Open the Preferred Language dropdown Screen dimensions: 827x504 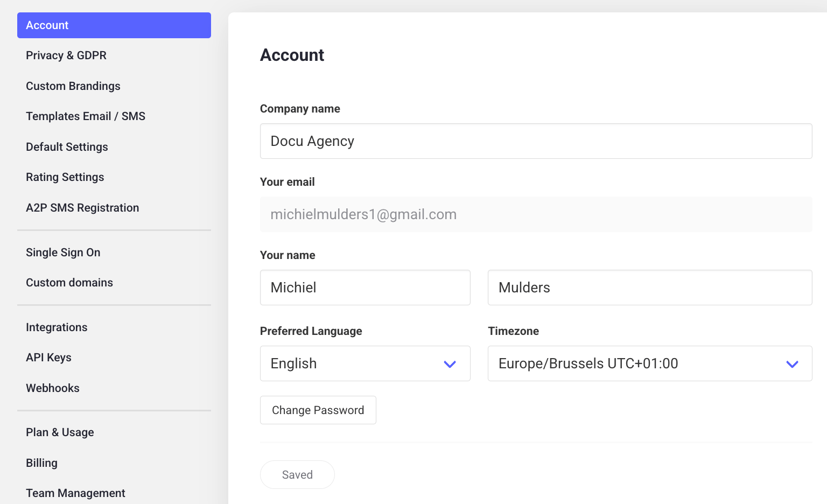point(365,363)
